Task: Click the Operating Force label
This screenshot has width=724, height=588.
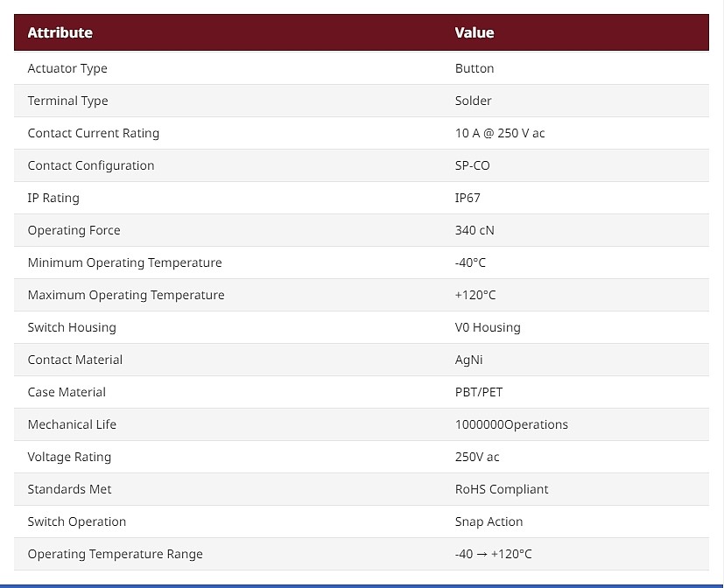Action: [74, 230]
